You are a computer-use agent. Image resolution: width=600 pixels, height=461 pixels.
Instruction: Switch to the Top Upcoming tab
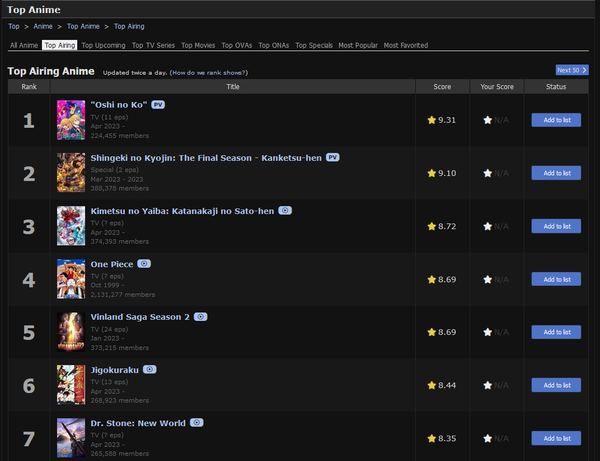click(103, 45)
